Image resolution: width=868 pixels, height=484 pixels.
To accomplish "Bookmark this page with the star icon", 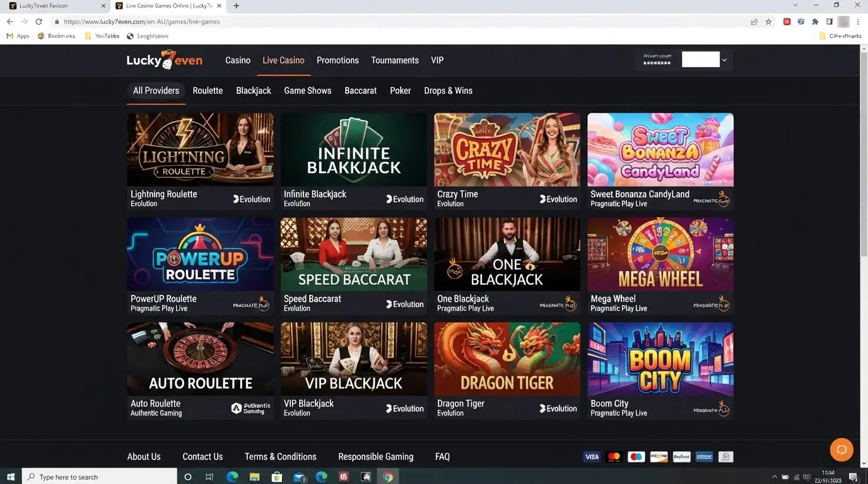I will pos(768,21).
